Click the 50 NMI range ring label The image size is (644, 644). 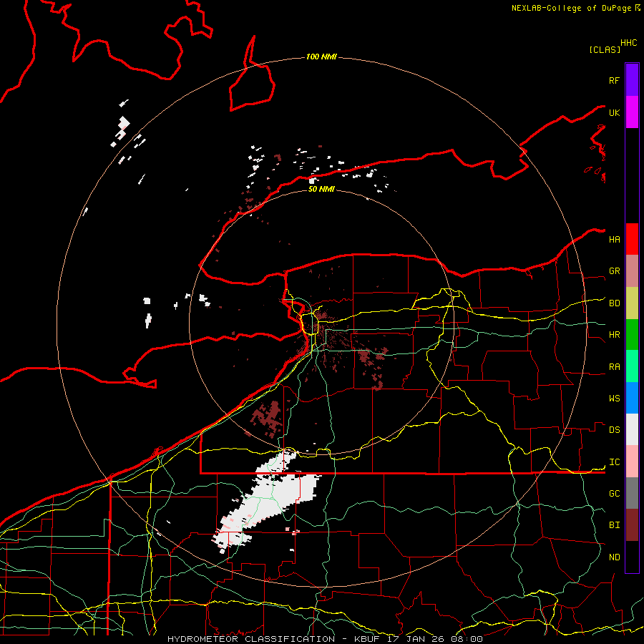pos(321,189)
